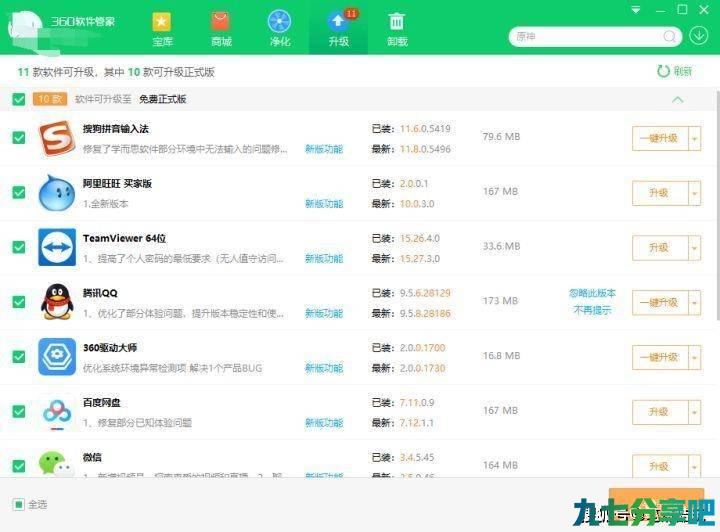Image resolution: width=720 pixels, height=532 pixels.
Task: Click 一键升级 for 360驱动大师
Action: pos(660,357)
